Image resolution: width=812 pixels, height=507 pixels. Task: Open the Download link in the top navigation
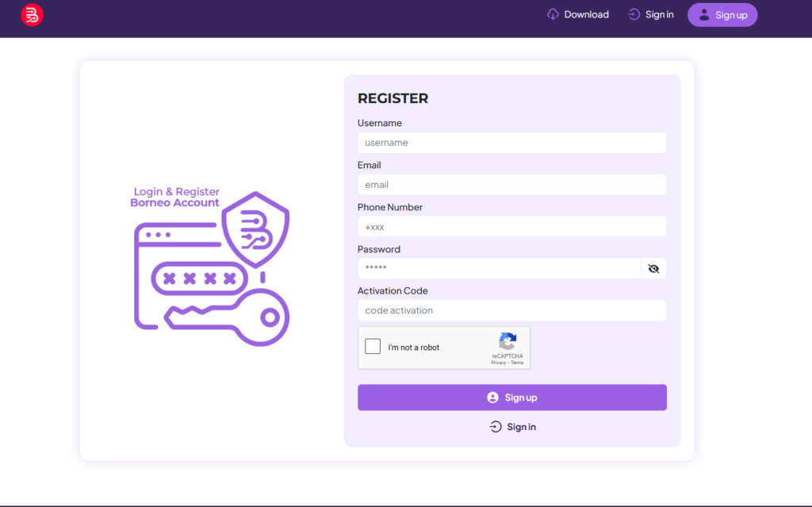[586, 14]
